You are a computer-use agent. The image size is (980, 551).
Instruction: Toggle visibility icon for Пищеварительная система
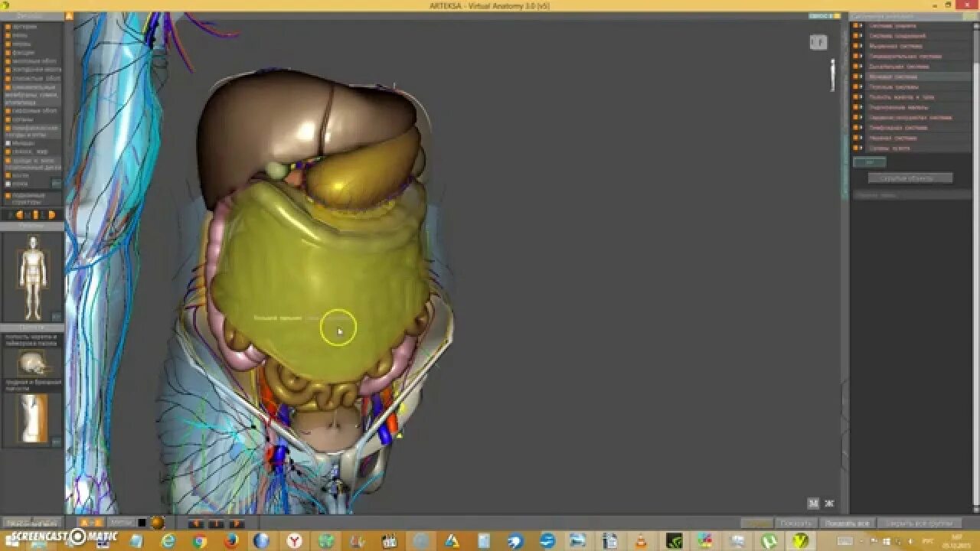point(855,56)
